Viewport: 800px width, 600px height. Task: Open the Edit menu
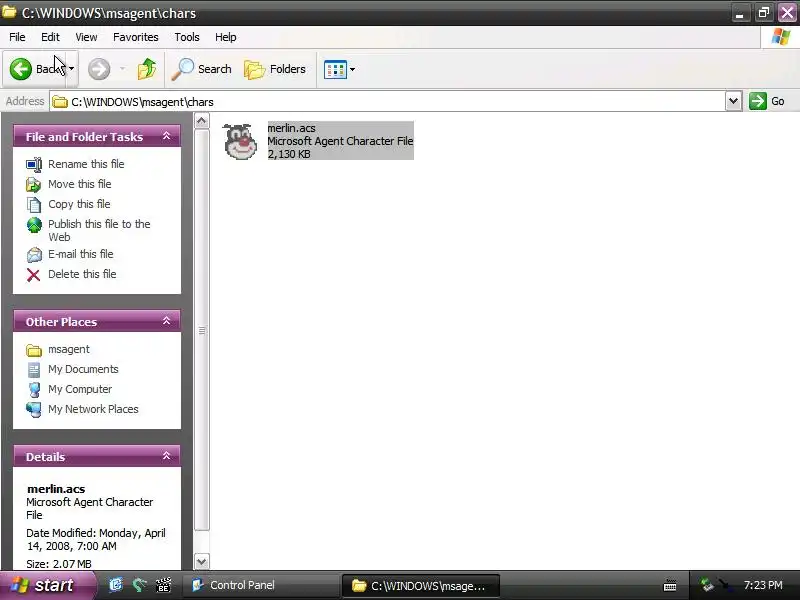50,37
